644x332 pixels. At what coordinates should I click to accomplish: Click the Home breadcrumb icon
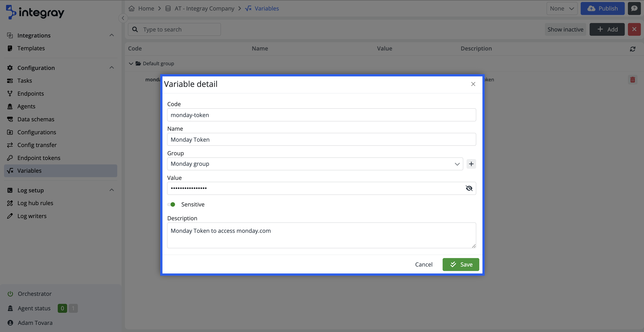pyautogui.click(x=132, y=8)
